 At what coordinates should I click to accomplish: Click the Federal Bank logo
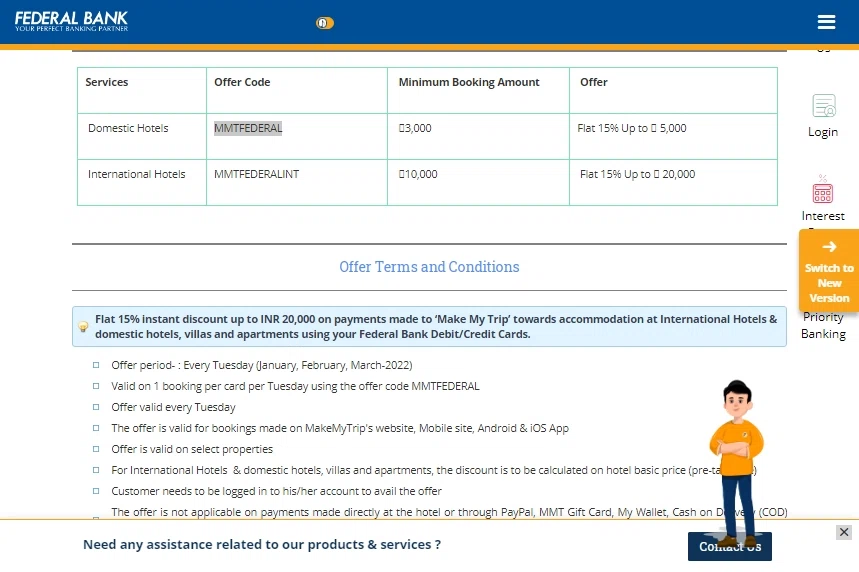pos(71,21)
